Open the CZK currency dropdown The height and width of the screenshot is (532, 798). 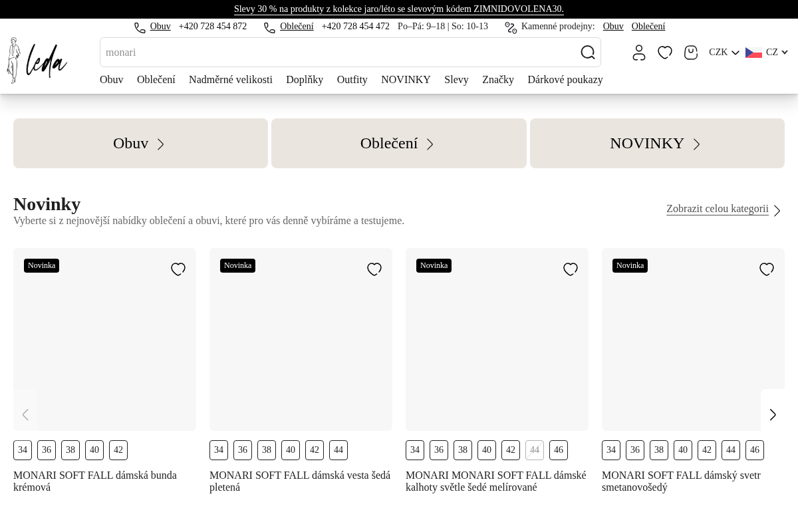point(724,53)
